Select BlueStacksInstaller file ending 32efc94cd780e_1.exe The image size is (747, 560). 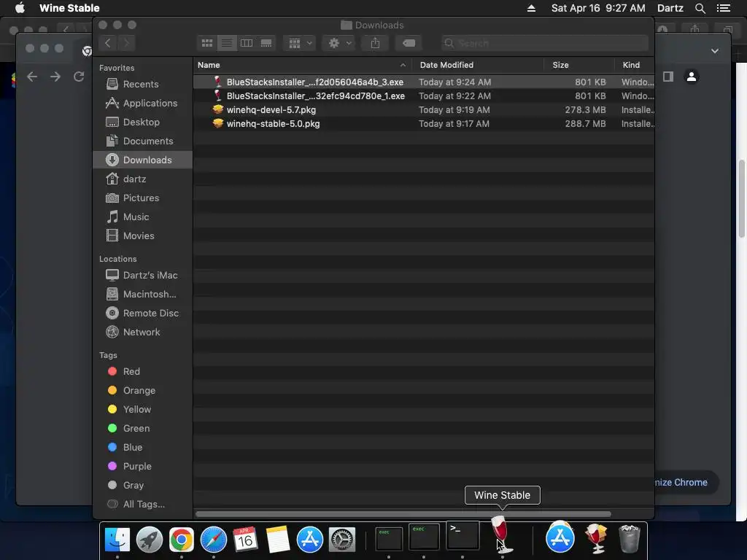click(424, 96)
